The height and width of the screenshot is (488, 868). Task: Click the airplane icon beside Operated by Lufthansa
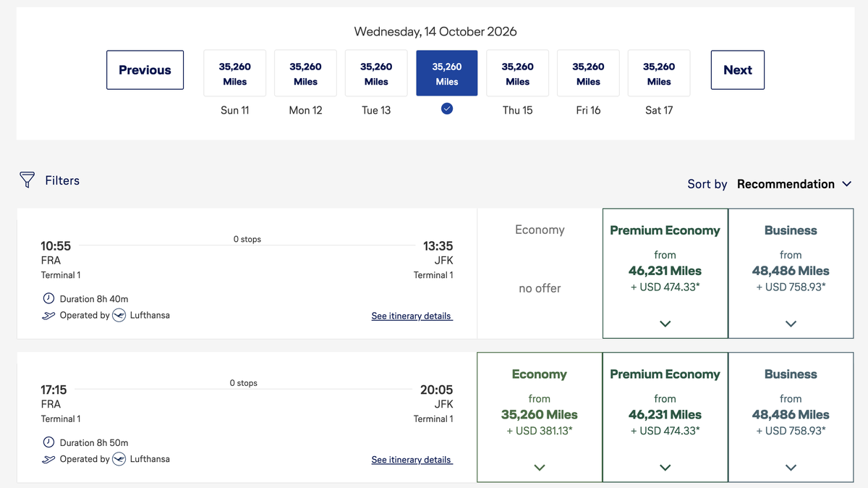pos(47,314)
